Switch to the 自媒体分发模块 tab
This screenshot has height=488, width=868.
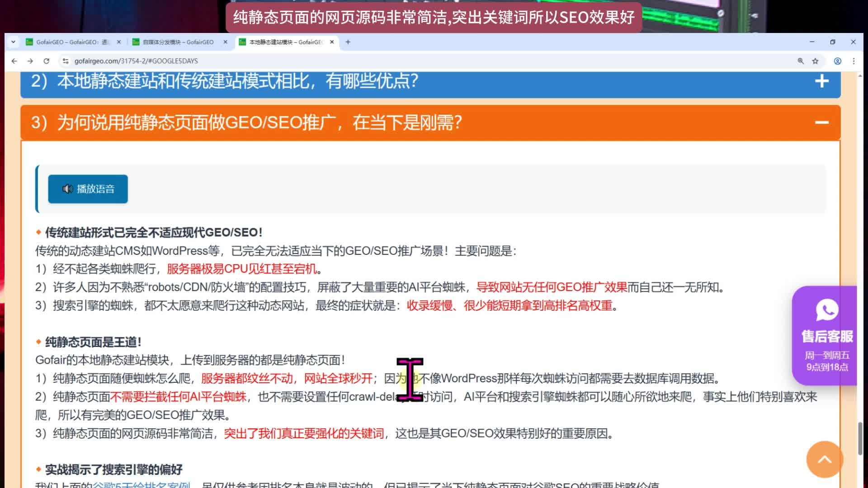[178, 42]
